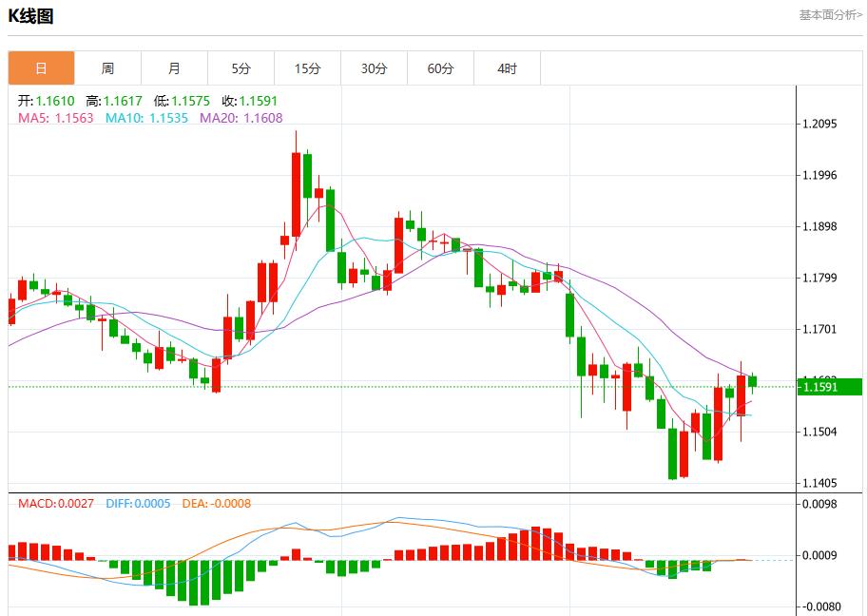Click the 1.1996 price axis label
The image size is (867, 616).
click(x=820, y=175)
